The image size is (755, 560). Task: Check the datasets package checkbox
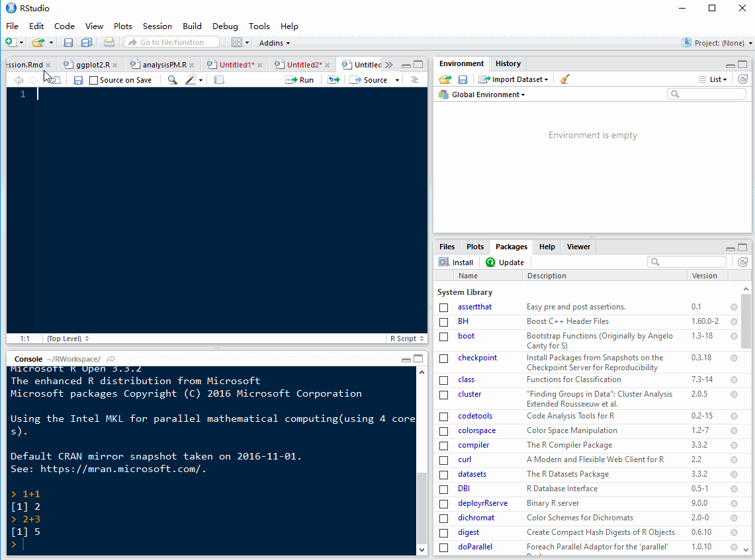tap(444, 475)
